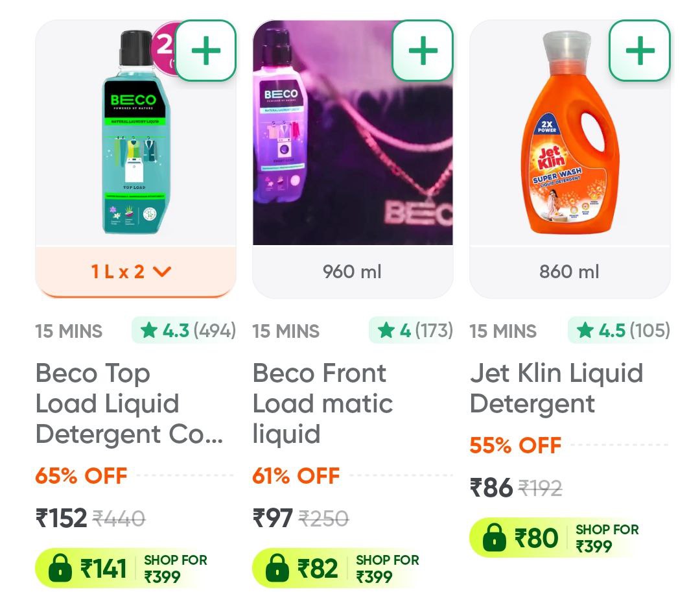This screenshot has width=700, height=616.
Task: Add Beco Front Load matic liquid to cart
Action: coord(423,51)
